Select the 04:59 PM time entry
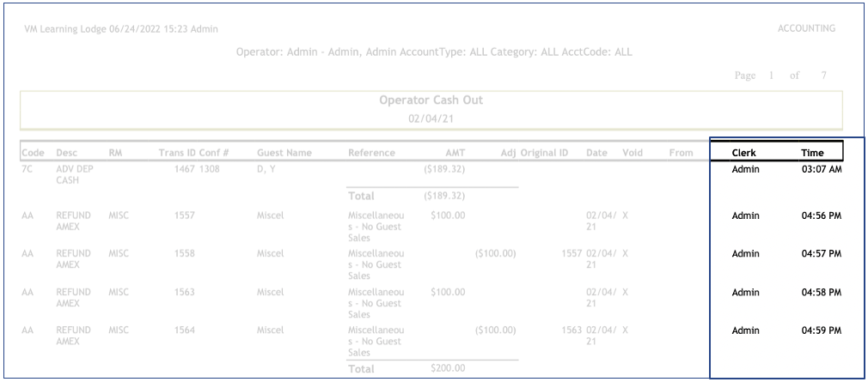The width and height of the screenshot is (868, 382). tap(821, 330)
